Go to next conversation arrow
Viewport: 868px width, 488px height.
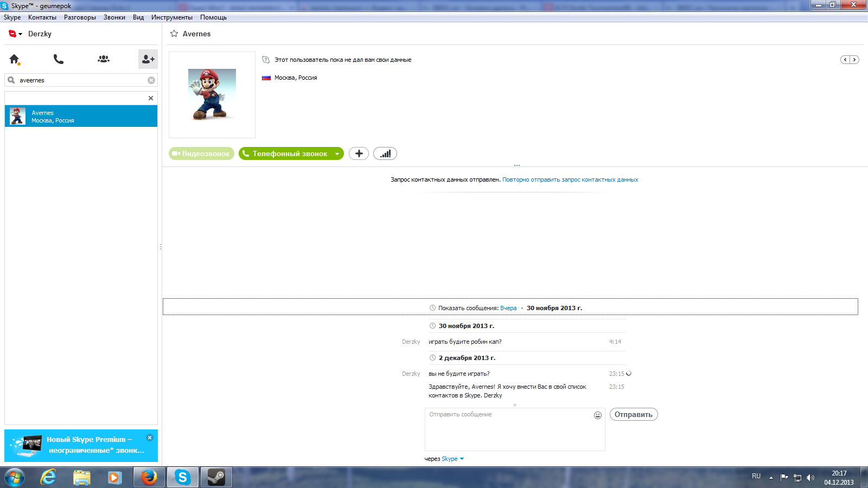pos(854,60)
